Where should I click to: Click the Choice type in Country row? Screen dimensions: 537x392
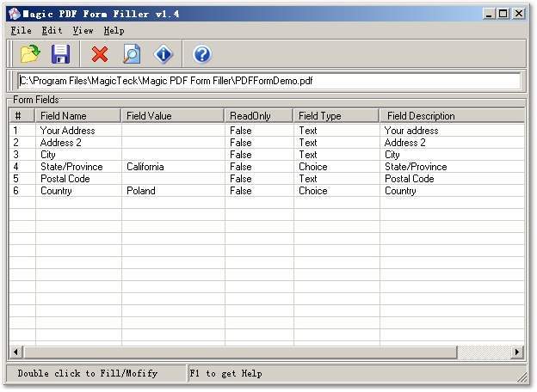pyautogui.click(x=313, y=191)
